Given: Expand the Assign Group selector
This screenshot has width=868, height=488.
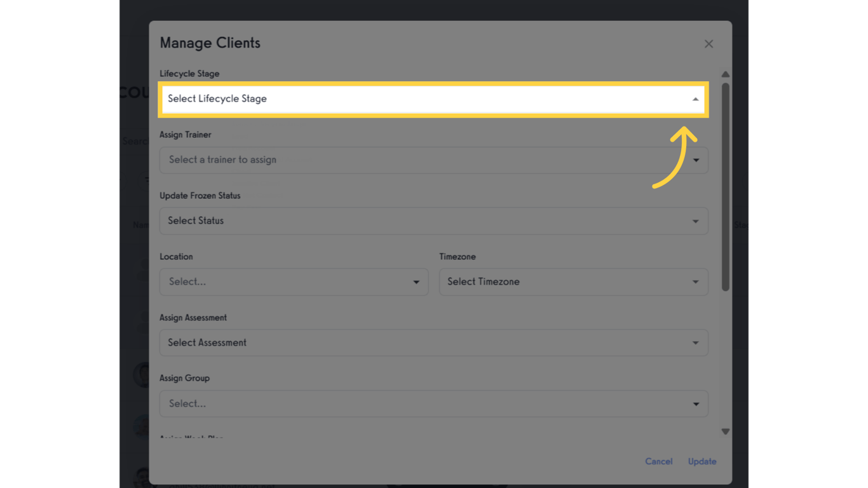Looking at the screenshot, I should click(434, 403).
